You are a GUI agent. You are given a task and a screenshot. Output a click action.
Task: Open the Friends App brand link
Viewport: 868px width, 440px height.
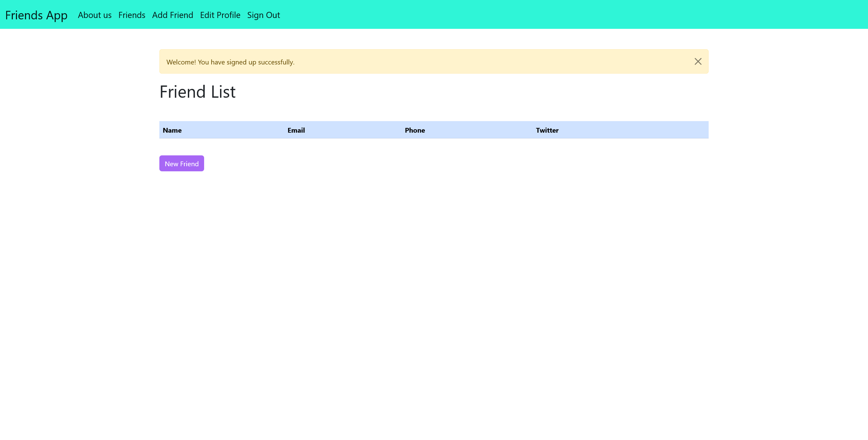click(x=36, y=15)
